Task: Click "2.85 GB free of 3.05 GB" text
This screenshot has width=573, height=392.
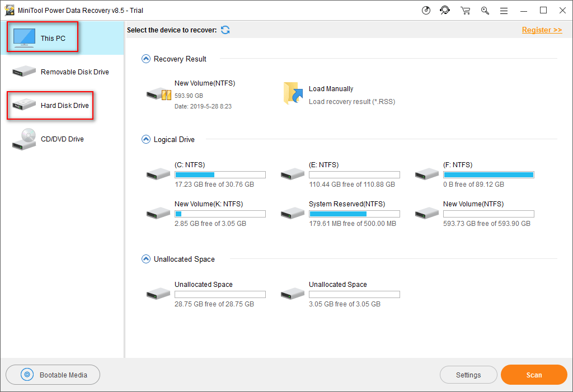Action: pyautogui.click(x=210, y=224)
